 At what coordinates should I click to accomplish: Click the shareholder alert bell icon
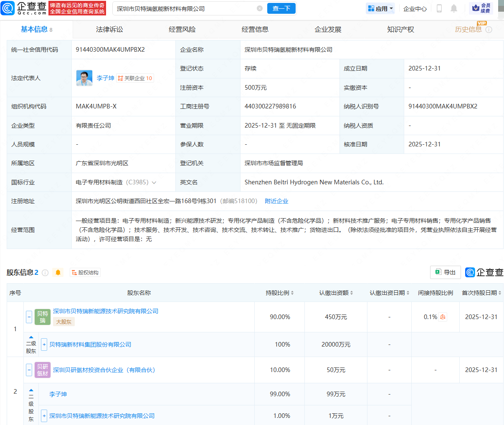click(x=58, y=273)
